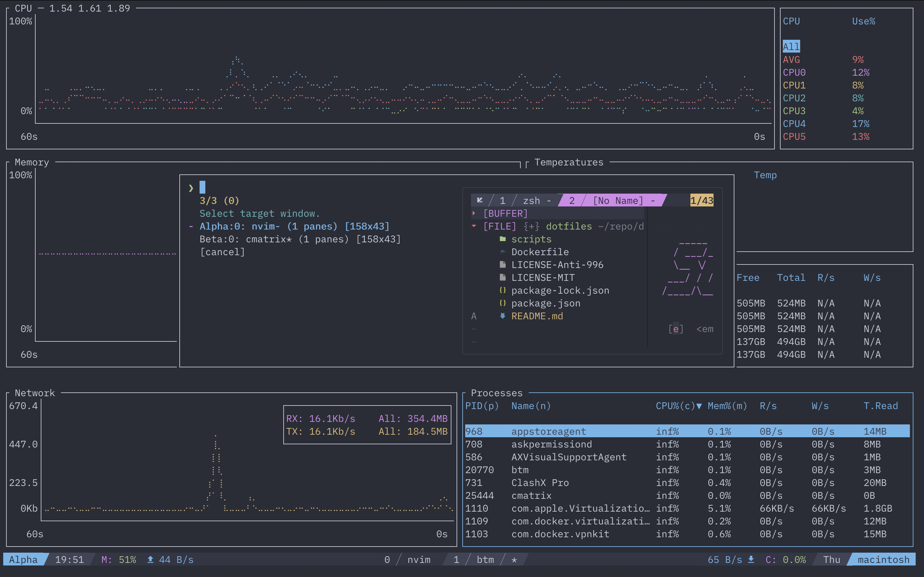The width and height of the screenshot is (924, 577).
Task: Click the file icon next to LICENSE-MIT
Action: click(x=502, y=277)
